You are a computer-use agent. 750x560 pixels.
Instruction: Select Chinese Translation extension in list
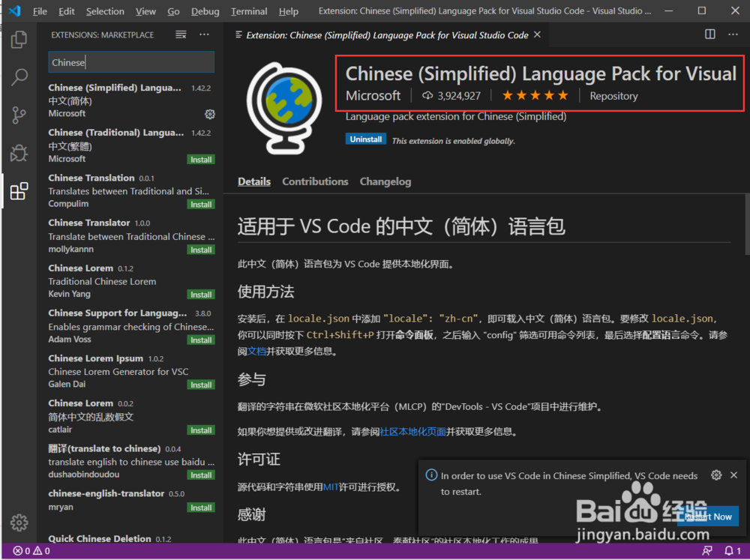(131, 190)
